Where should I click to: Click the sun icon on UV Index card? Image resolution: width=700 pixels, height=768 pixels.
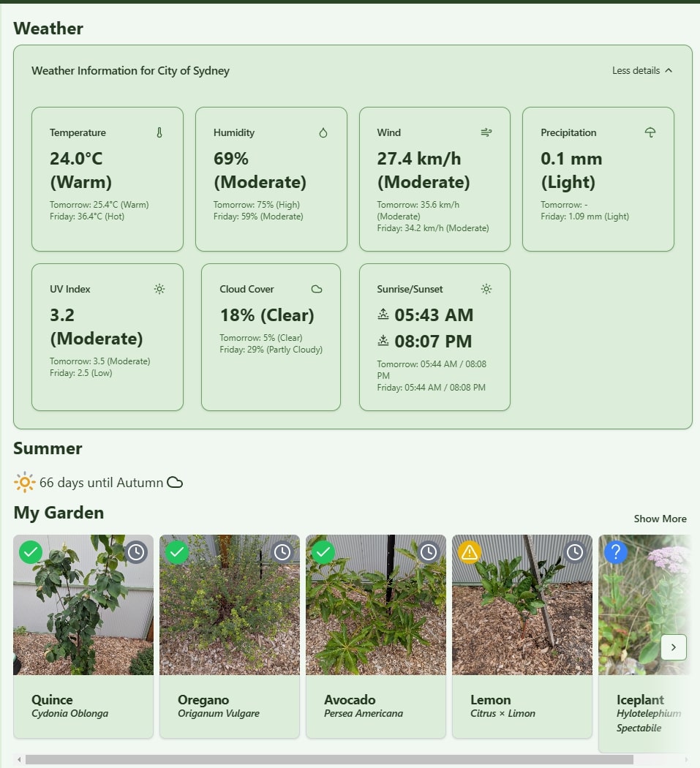[159, 289]
